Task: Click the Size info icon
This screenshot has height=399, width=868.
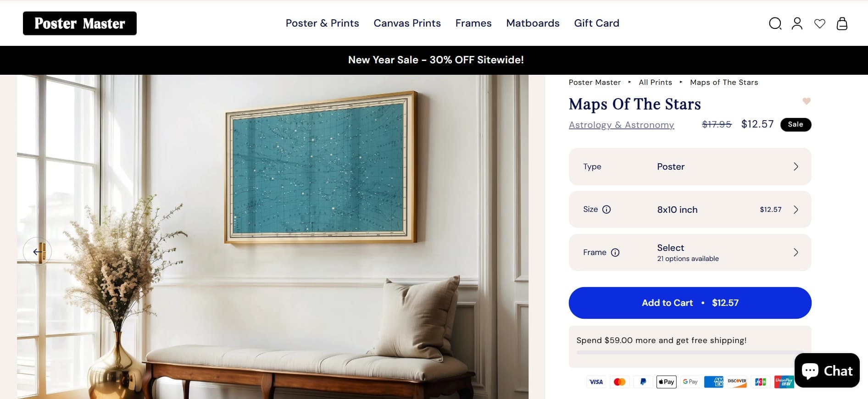Action: (606, 210)
